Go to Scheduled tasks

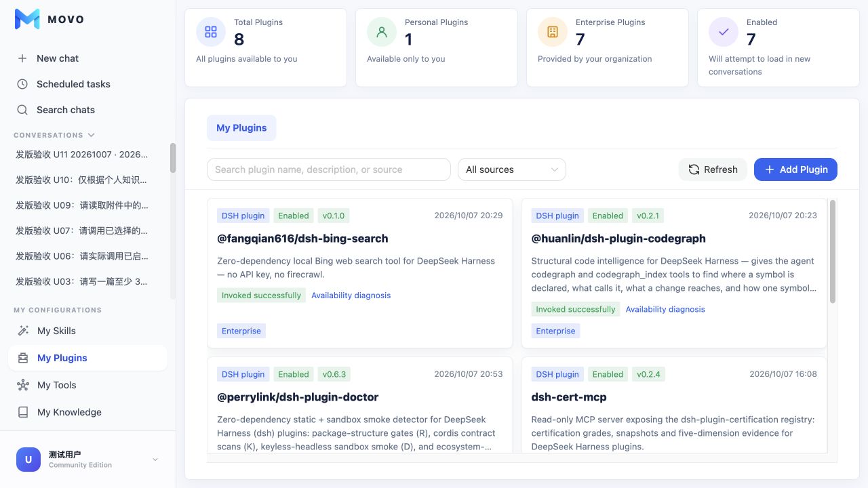point(87,84)
